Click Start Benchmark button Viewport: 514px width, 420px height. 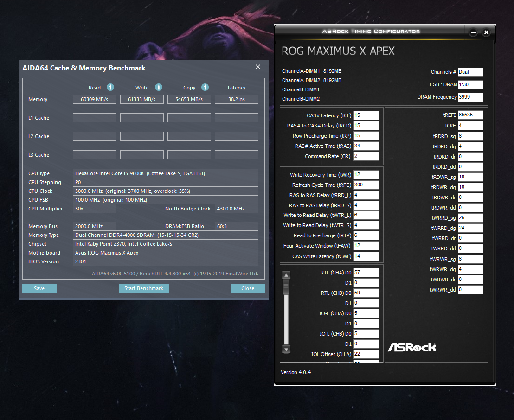point(144,288)
